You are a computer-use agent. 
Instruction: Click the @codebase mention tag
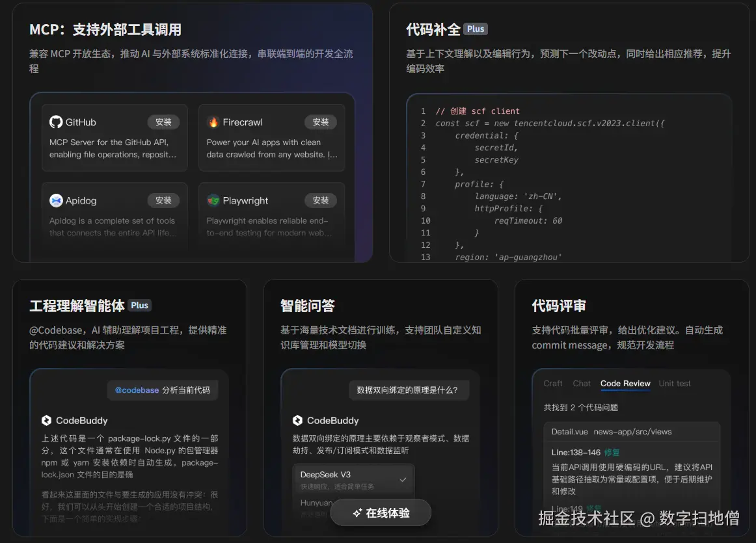137,390
